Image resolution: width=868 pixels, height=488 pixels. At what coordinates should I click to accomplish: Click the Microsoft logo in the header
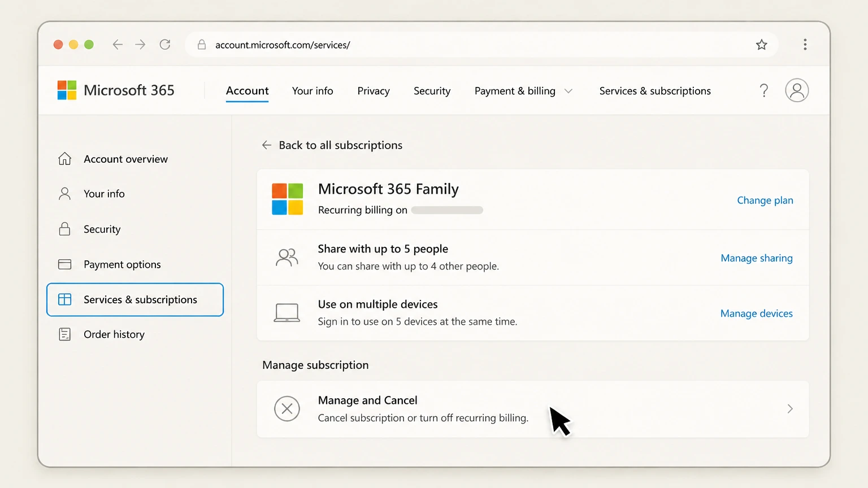point(67,90)
